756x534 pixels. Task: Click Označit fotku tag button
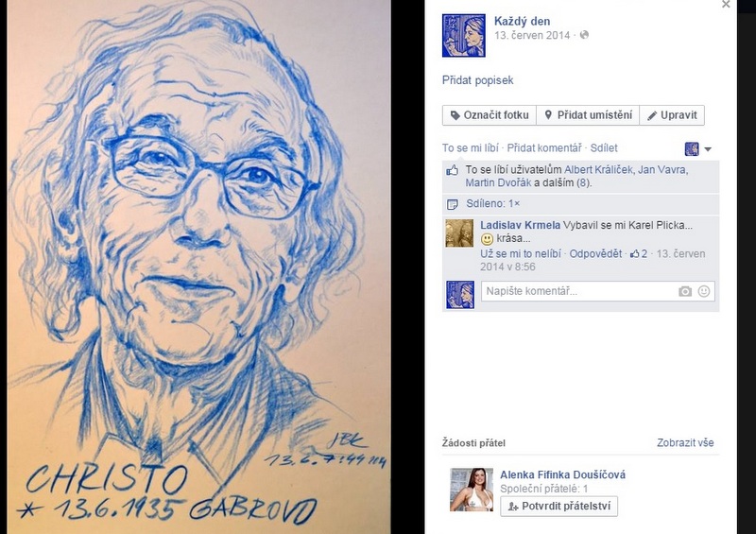pos(489,115)
